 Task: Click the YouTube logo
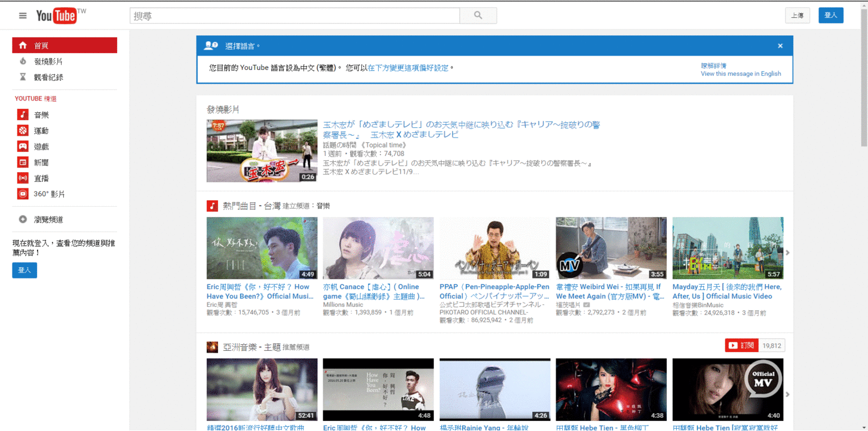tap(57, 16)
